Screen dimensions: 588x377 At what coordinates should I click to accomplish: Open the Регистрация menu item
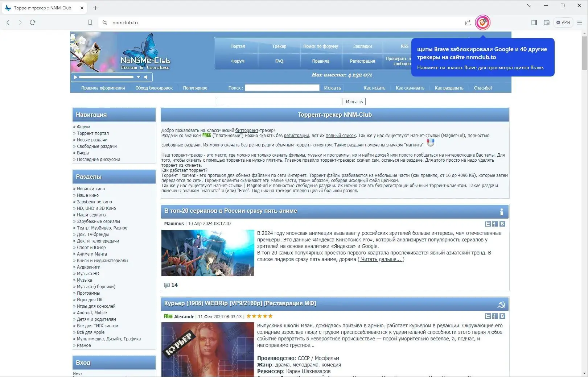362,61
